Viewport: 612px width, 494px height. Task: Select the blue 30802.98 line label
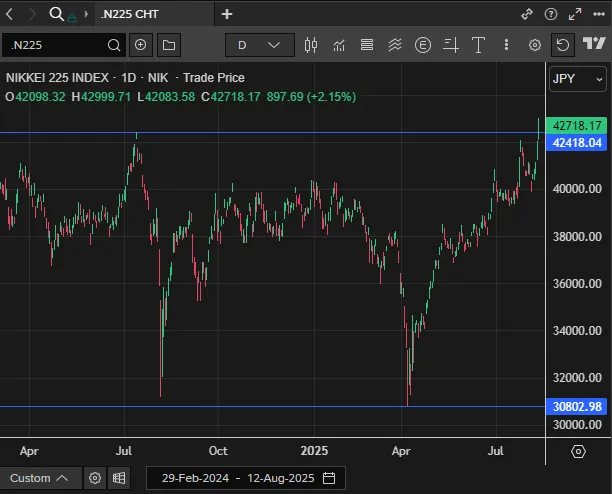tap(576, 407)
